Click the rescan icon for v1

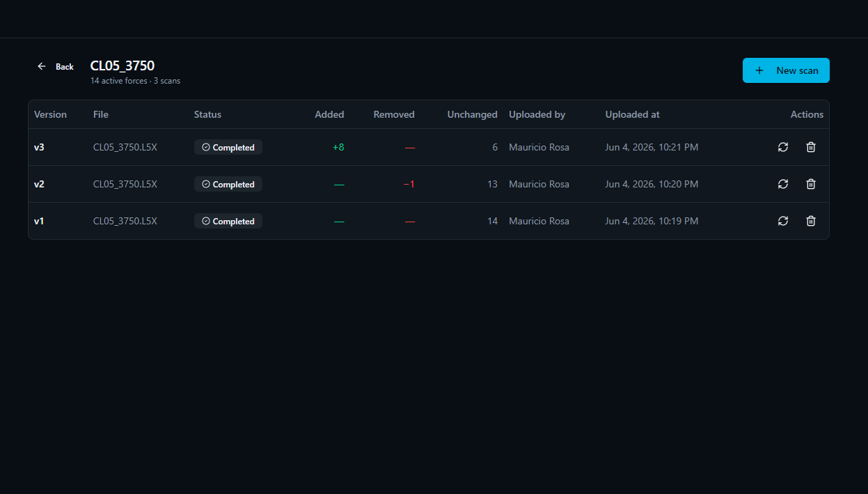(x=783, y=221)
